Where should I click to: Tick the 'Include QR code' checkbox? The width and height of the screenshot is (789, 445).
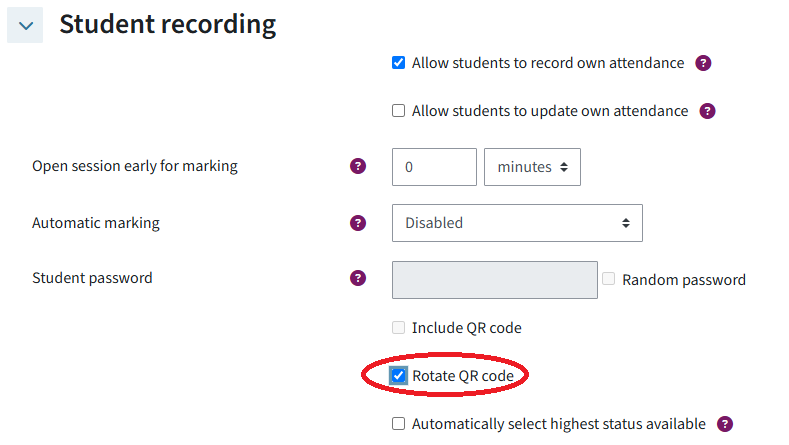point(399,327)
